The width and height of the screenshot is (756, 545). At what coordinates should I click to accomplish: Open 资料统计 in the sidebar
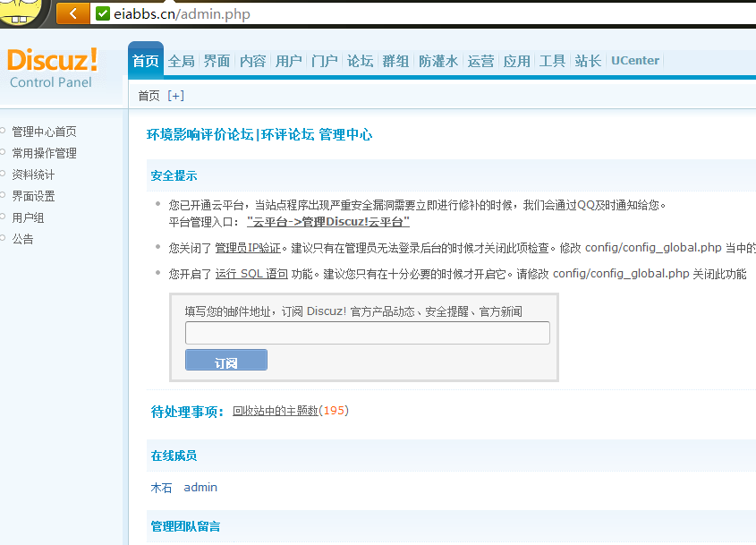(33, 175)
